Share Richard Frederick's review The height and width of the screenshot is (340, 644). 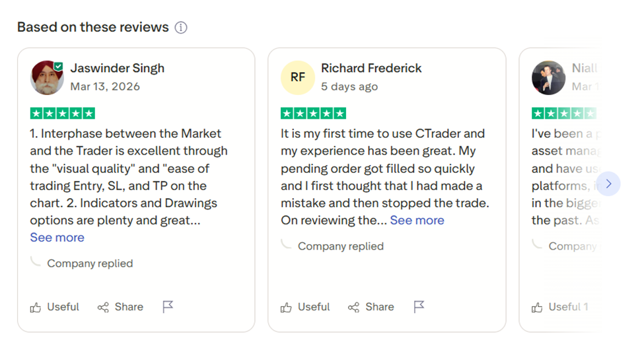point(371,307)
